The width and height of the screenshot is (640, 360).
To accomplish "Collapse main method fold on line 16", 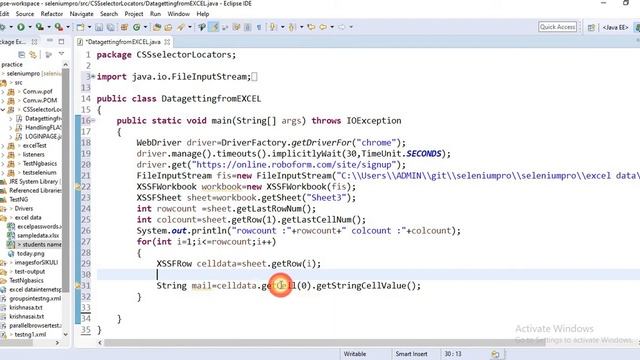I will (x=93, y=120).
